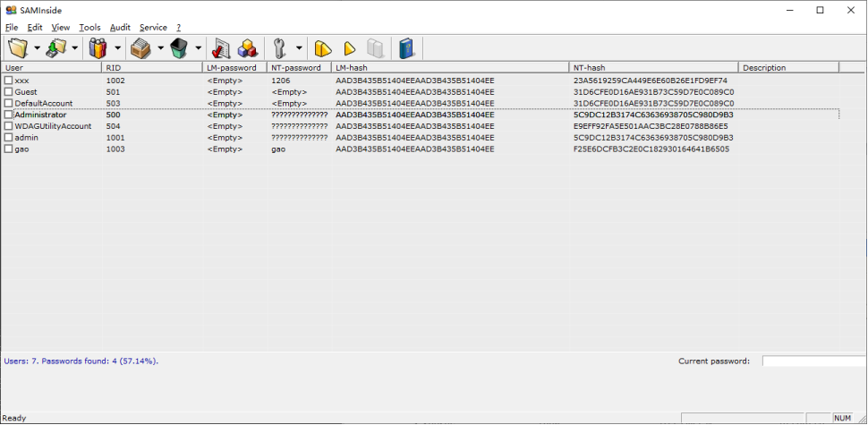The image size is (868, 425).
Task: Tick the checkbox for Guest account
Action: (8, 92)
